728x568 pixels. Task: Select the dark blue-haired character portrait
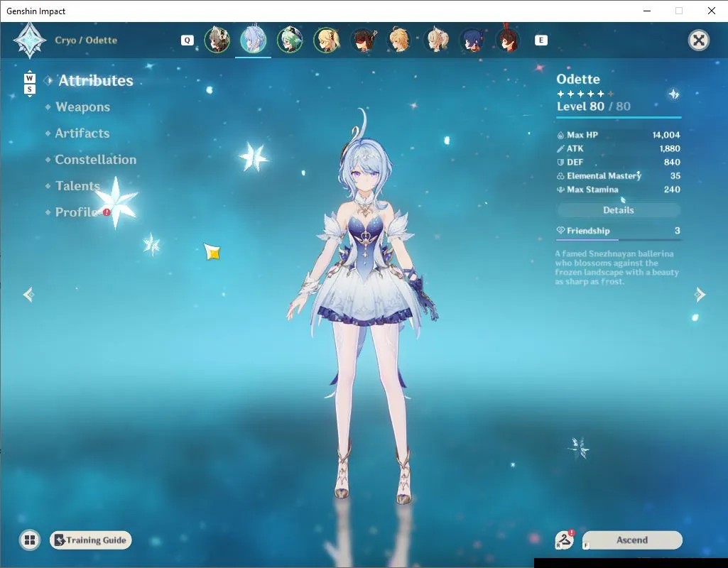[x=472, y=40]
